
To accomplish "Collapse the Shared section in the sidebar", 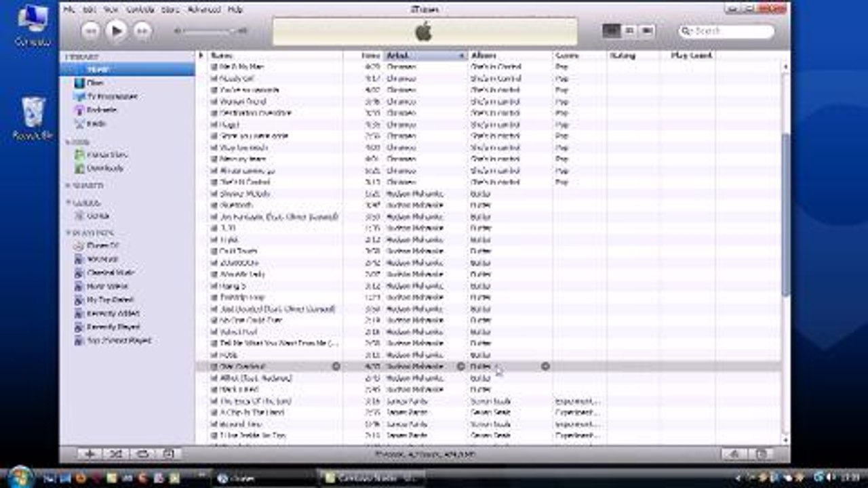I will [68, 186].
